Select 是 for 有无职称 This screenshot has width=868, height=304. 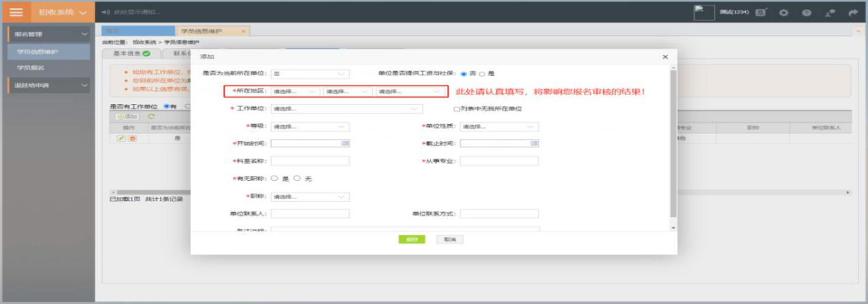(275, 178)
